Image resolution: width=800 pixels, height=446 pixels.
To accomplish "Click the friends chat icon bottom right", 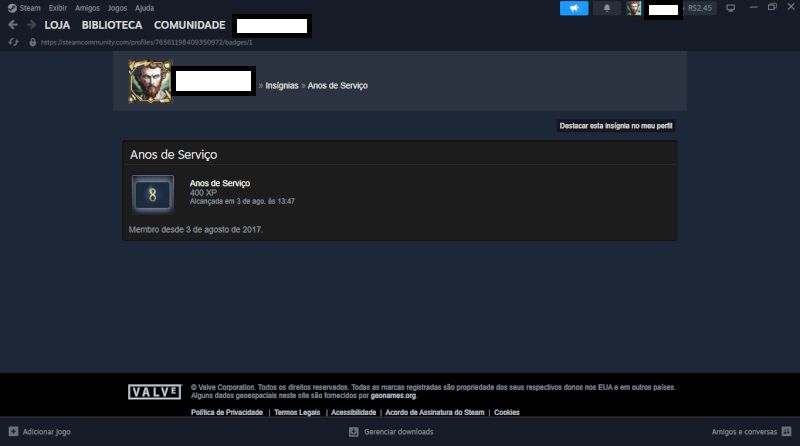I will (786, 432).
